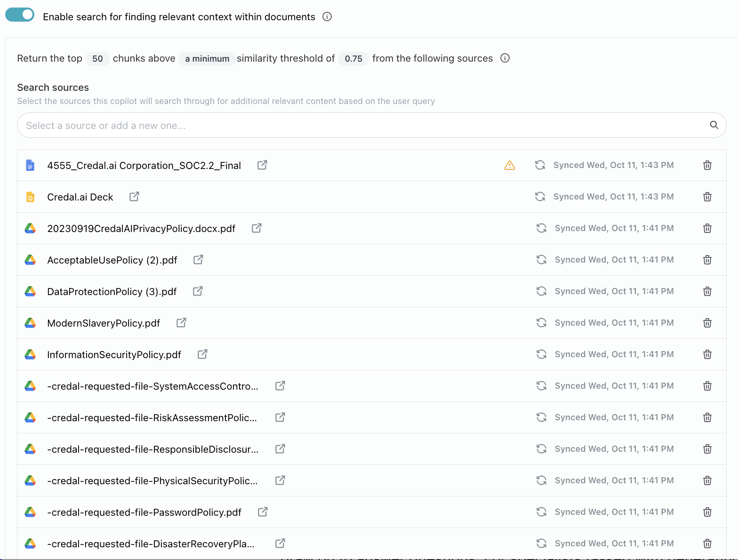Select the ModernSlaveryPolicy.pdf name
738x560 pixels.
pyautogui.click(x=104, y=323)
